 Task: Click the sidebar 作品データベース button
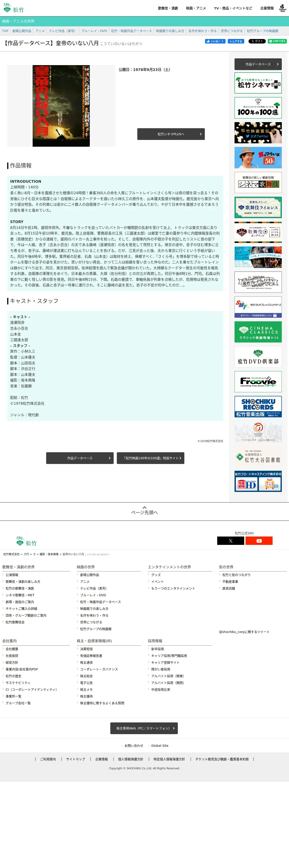258,64
